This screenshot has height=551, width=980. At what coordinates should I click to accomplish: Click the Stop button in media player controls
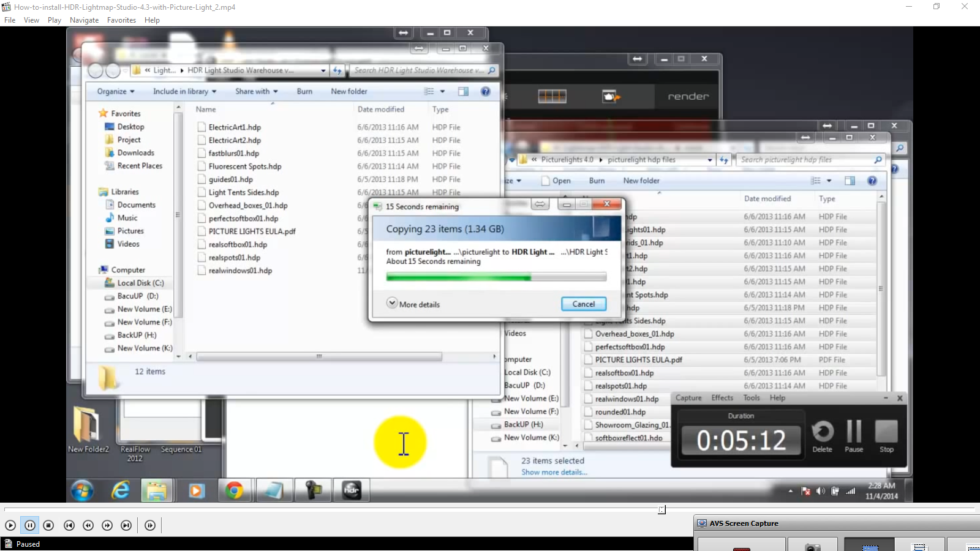click(x=49, y=525)
